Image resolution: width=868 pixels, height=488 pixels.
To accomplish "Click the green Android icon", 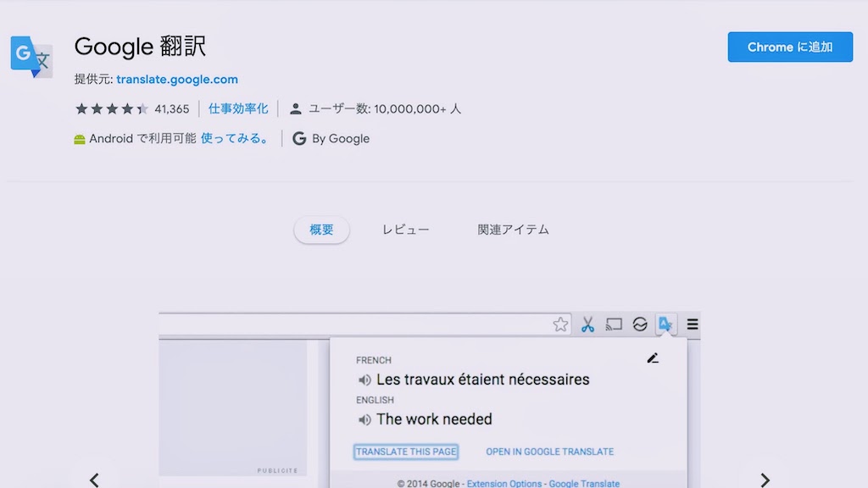I will pos(80,139).
